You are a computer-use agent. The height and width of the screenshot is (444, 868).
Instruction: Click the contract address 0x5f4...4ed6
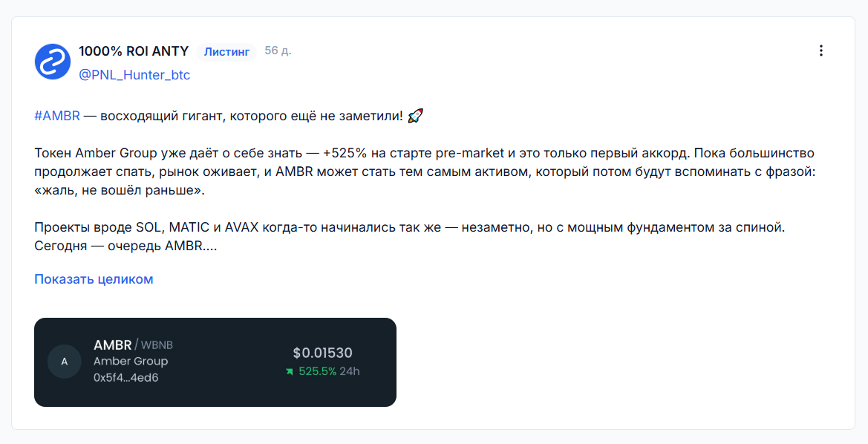tap(125, 378)
